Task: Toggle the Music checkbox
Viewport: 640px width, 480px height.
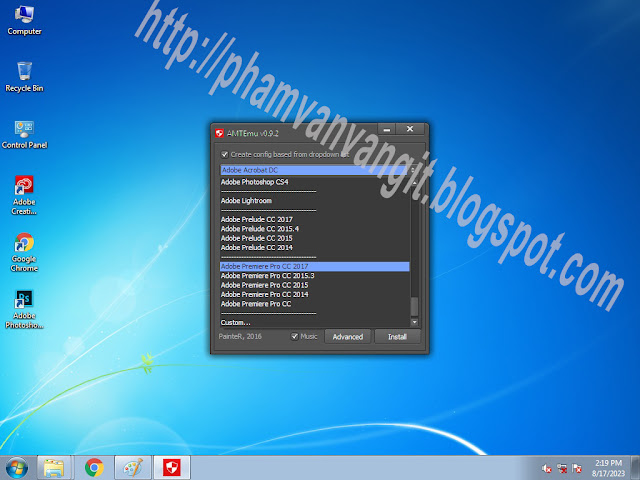Action: pos(295,337)
